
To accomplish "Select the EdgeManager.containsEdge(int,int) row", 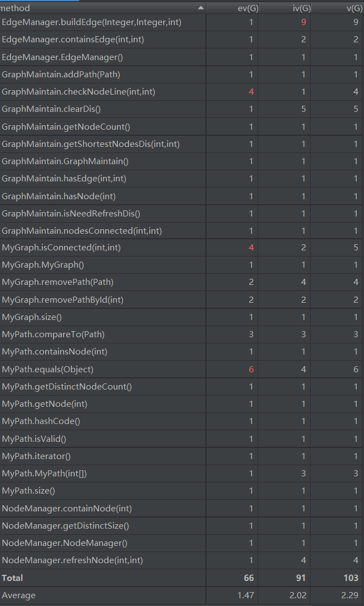I will (182, 40).
